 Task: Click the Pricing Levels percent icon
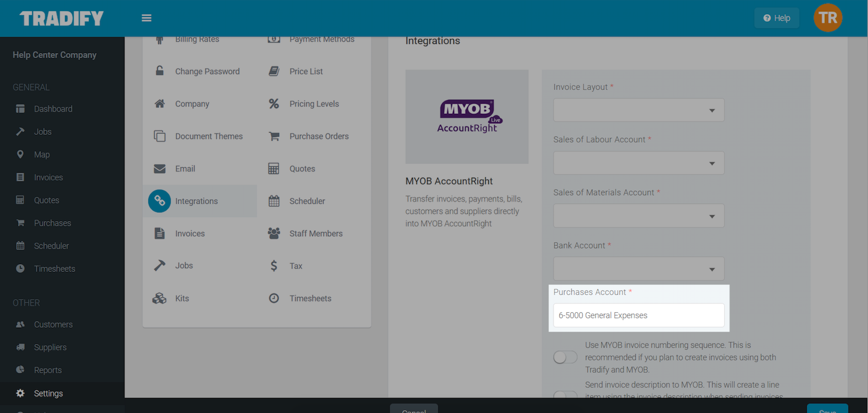[274, 104]
